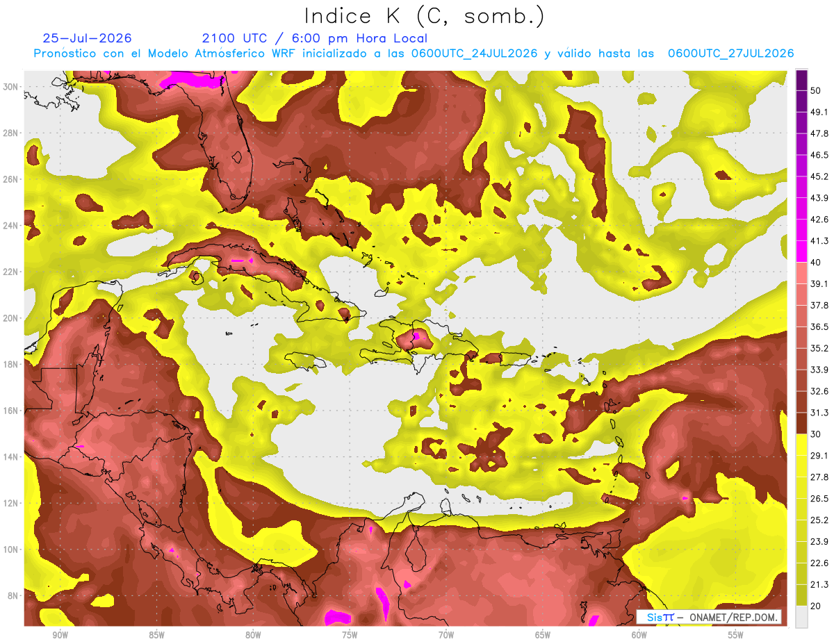Click the colorbar value '20'
Viewport: 834px width, 644px height.
coord(816,606)
